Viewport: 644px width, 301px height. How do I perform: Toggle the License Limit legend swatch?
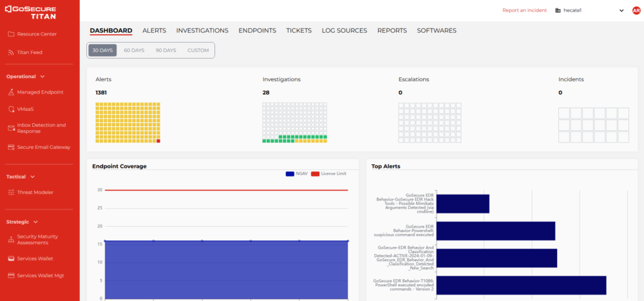pyautogui.click(x=315, y=174)
